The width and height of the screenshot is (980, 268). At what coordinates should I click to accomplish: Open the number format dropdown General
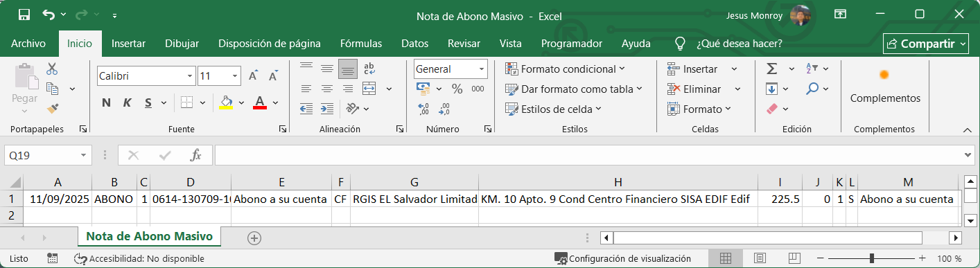(482, 69)
